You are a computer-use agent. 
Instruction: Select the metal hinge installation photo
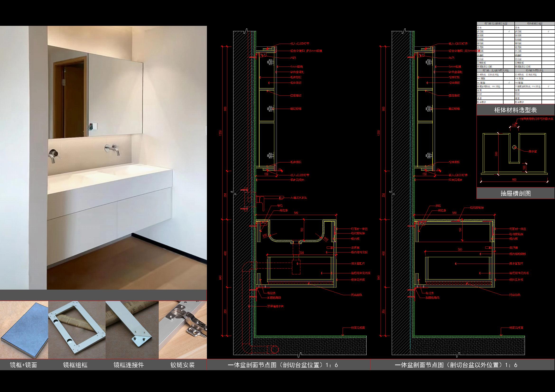click(x=183, y=330)
